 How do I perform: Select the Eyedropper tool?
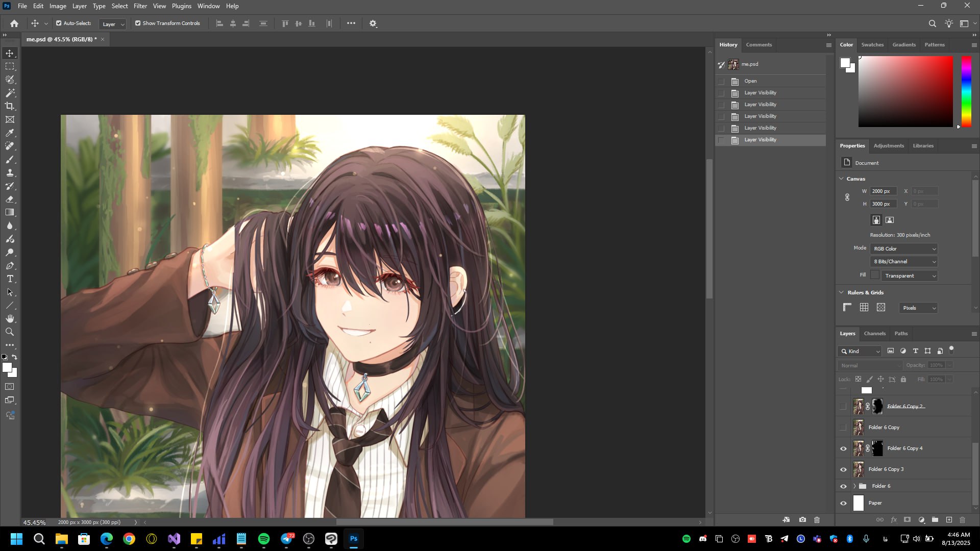tap(10, 133)
